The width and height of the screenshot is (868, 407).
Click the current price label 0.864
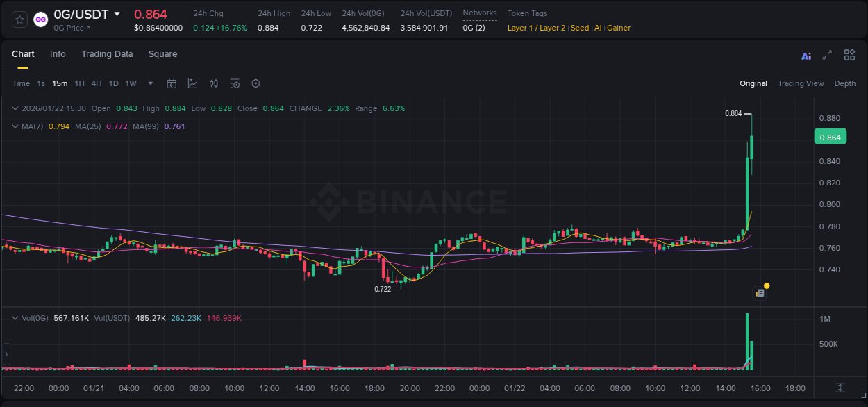click(x=831, y=137)
